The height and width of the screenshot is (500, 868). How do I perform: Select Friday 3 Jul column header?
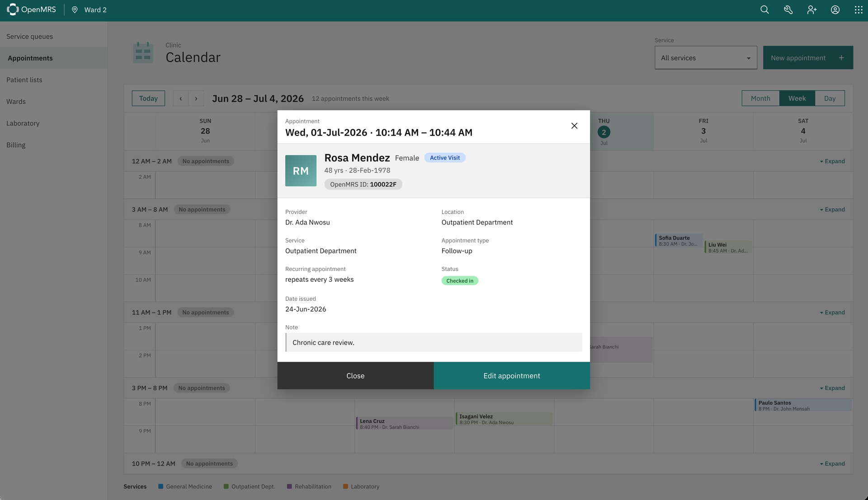coord(703,131)
